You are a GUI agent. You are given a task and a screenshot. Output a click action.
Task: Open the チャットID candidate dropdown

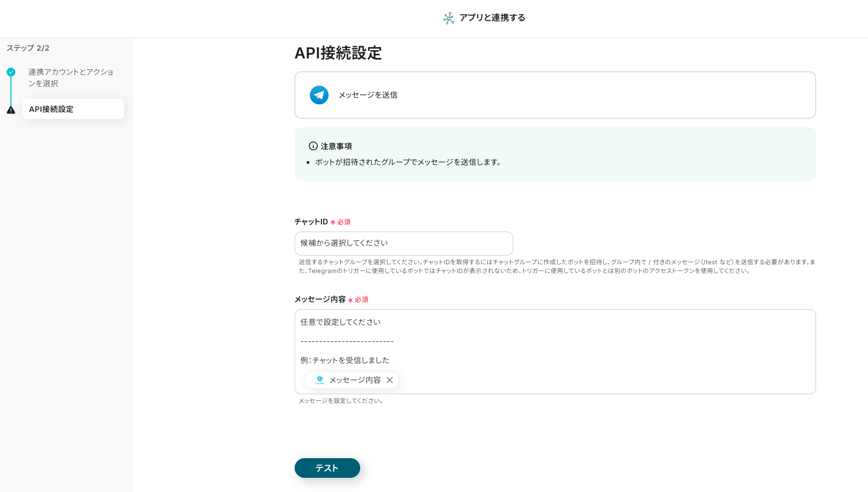click(x=403, y=244)
